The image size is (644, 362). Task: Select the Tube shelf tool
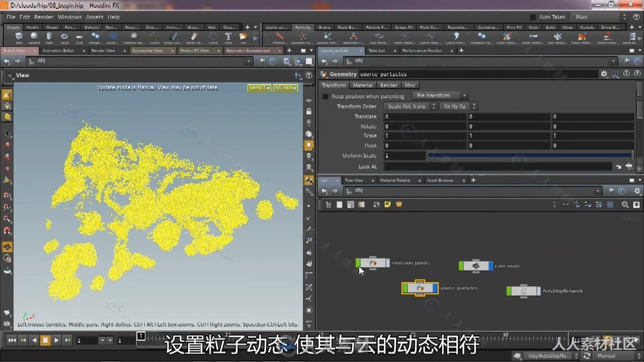(x=49, y=38)
